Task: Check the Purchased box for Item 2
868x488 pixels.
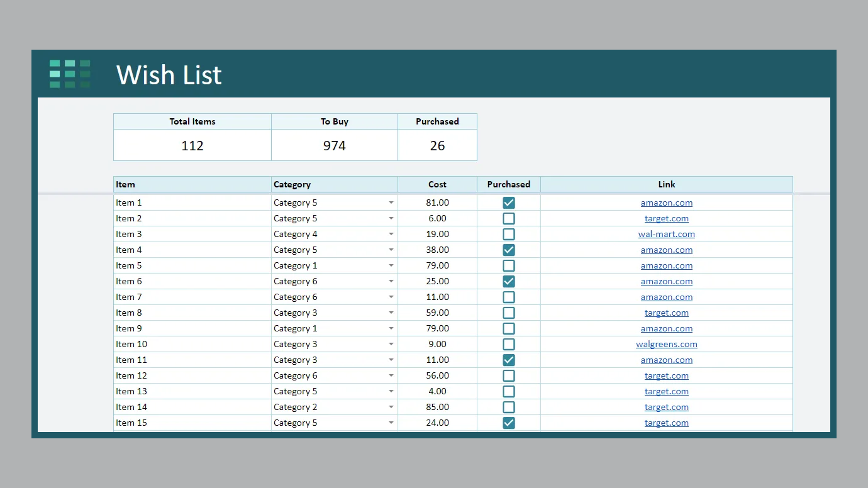Action: [509, 218]
